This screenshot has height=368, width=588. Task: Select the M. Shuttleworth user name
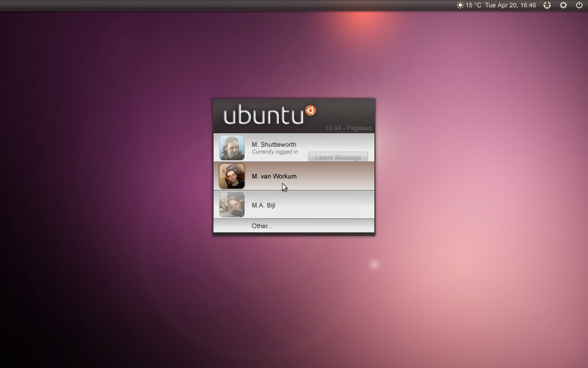(274, 144)
